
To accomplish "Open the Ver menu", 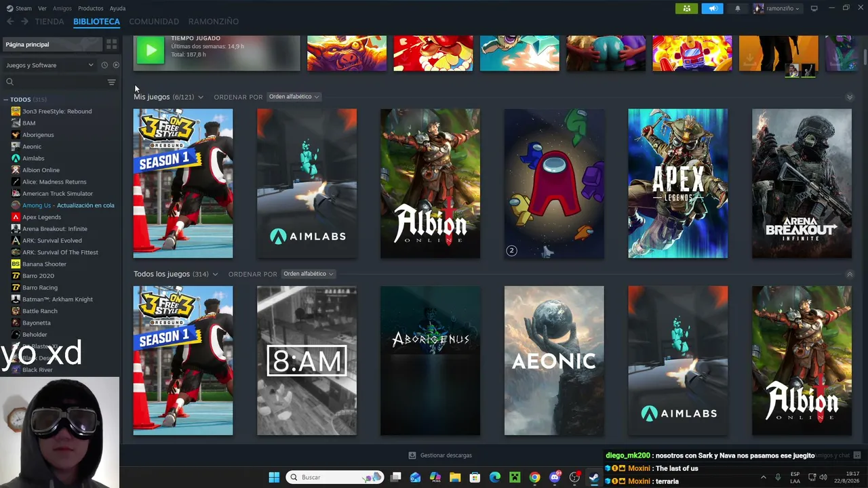I will pos(42,8).
